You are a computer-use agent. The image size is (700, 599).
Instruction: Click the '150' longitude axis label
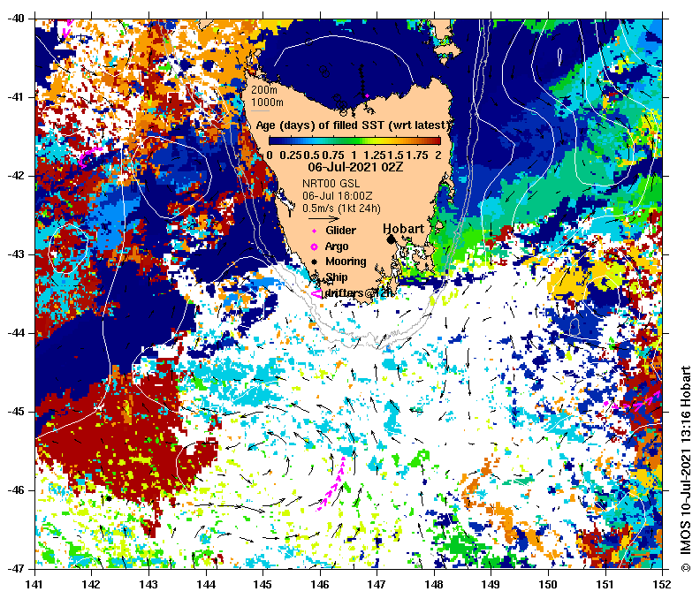(548, 584)
